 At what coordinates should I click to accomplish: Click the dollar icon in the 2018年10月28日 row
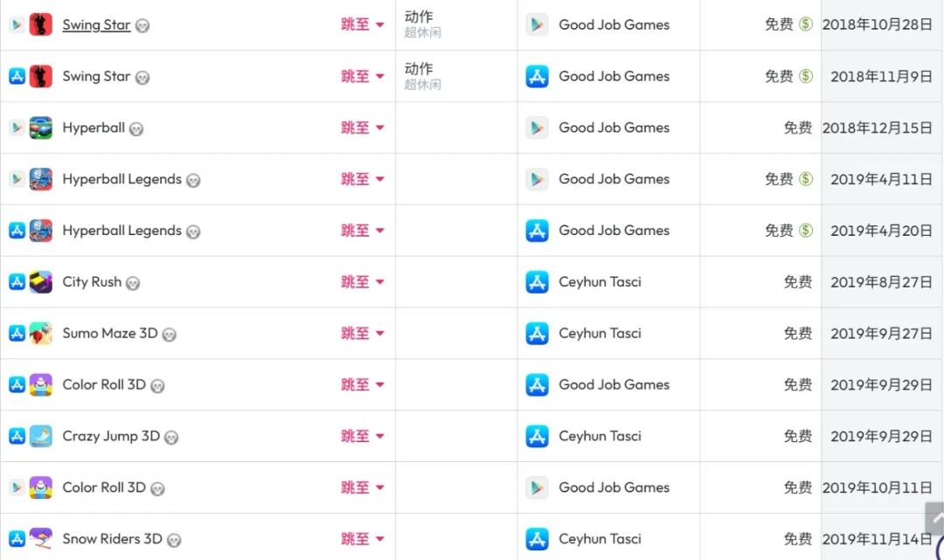click(806, 24)
